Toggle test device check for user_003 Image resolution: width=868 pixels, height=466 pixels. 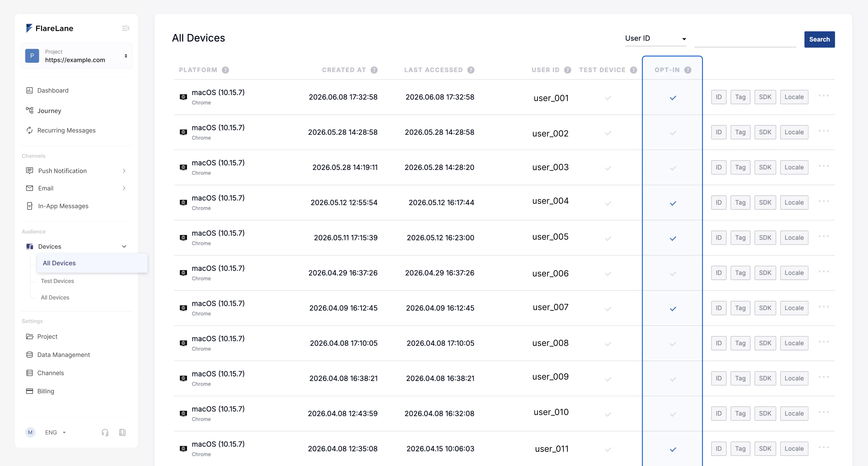tap(608, 168)
